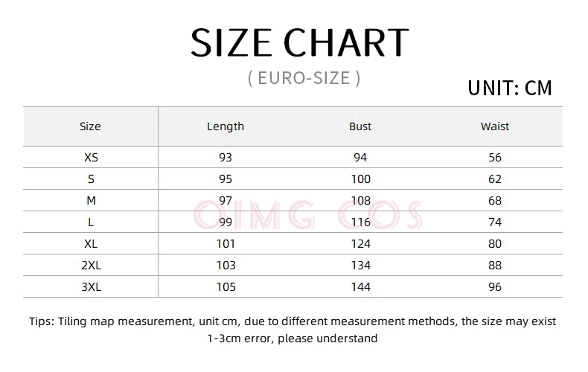Click the L waist value 74

(495, 222)
